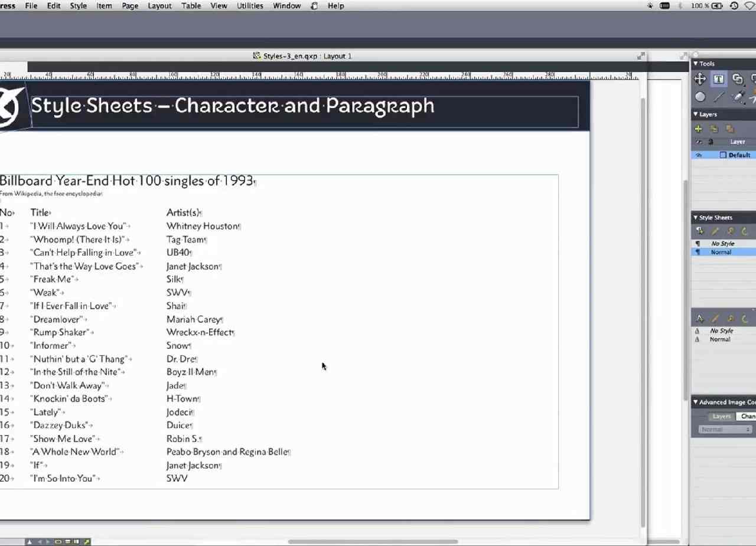Switch to Channels tab in Image Control

click(x=747, y=417)
